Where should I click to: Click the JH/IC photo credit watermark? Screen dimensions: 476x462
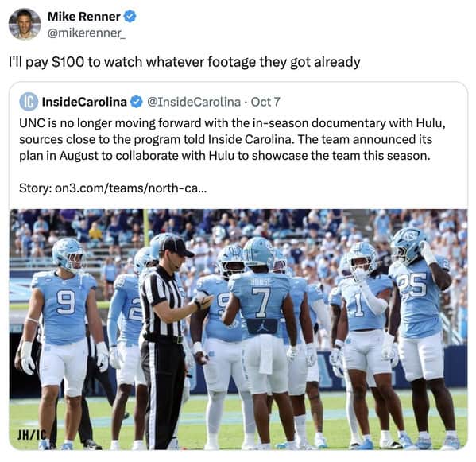(32, 435)
